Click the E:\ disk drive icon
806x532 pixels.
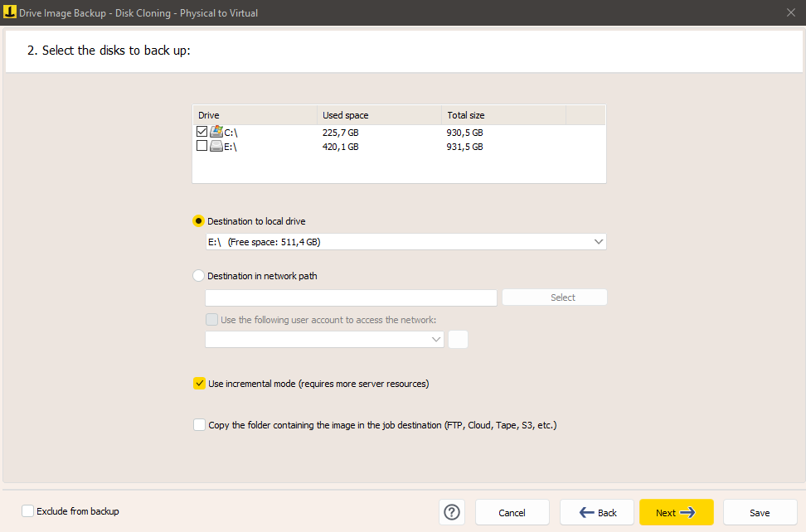coord(216,147)
